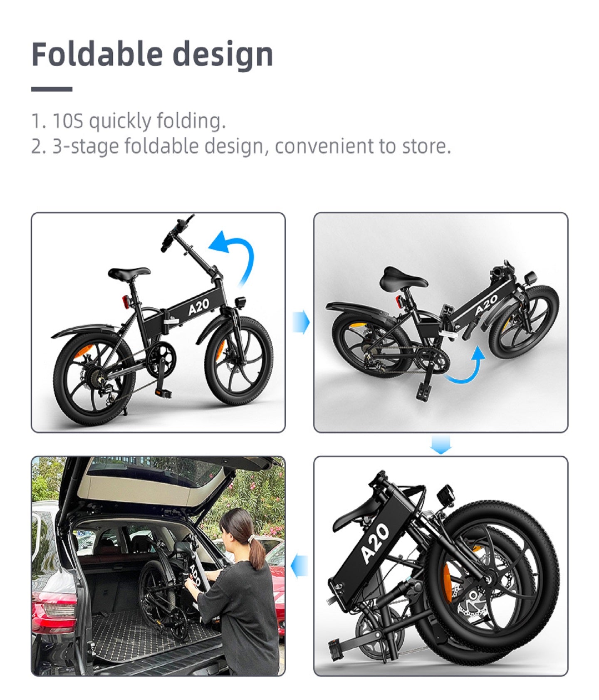Click the bike saddle in first image
Screen dimensions: 599x700
point(129,273)
